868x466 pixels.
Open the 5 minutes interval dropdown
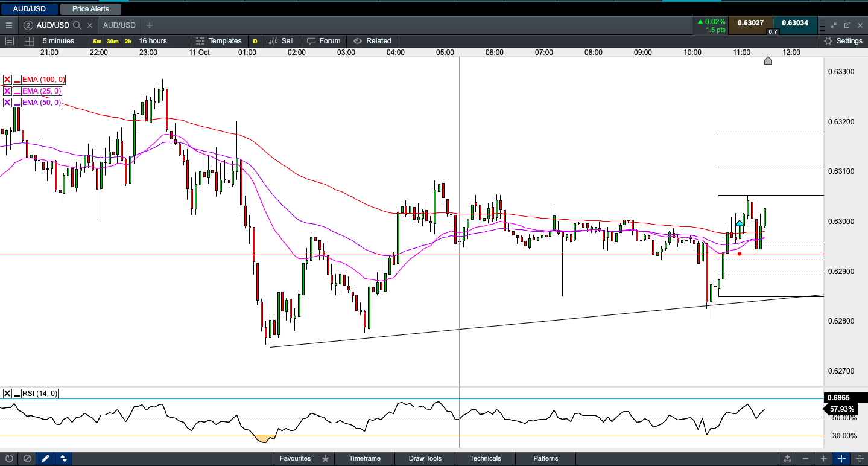point(59,41)
